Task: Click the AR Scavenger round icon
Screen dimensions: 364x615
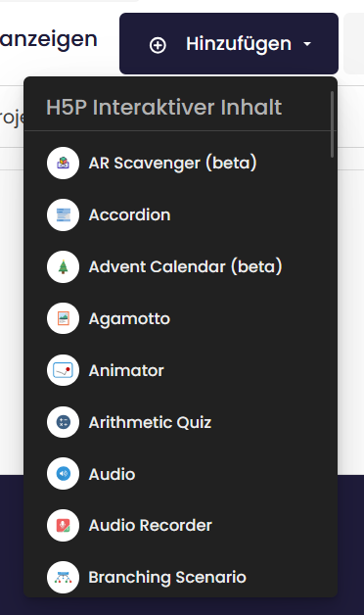Action: pos(63,164)
